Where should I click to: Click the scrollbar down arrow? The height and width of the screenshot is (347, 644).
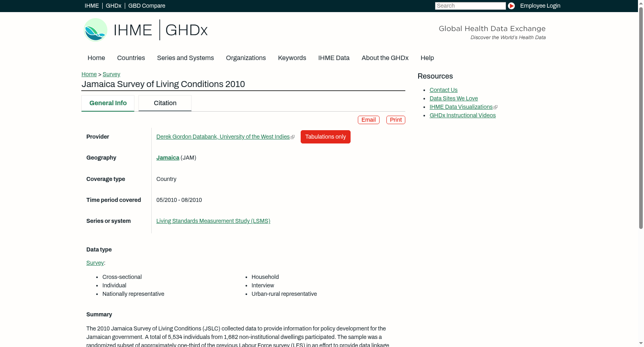pyautogui.click(x=641, y=344)
